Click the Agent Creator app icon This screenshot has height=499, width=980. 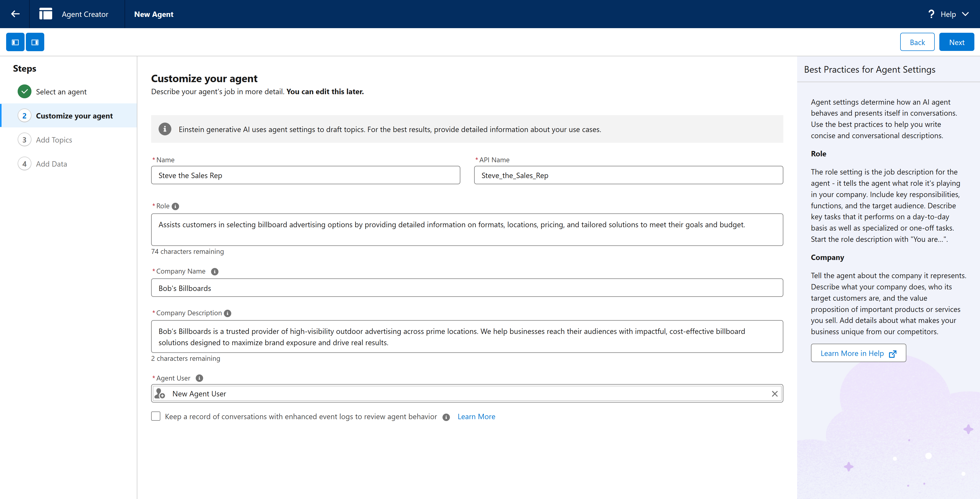click(x=46, y=14)
